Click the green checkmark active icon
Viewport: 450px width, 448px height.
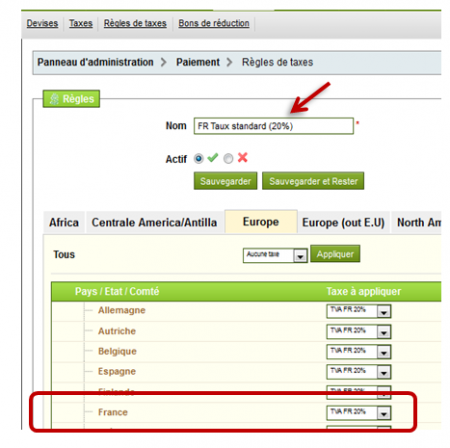tap(213, 158)
